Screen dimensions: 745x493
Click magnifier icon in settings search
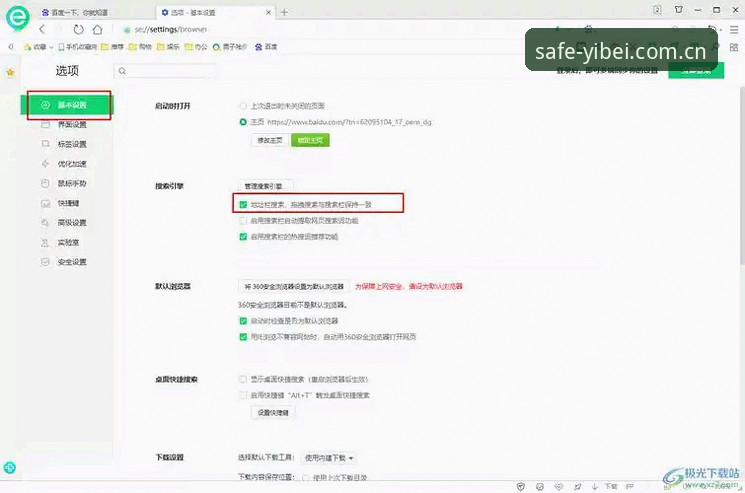[x=122, y=71]
